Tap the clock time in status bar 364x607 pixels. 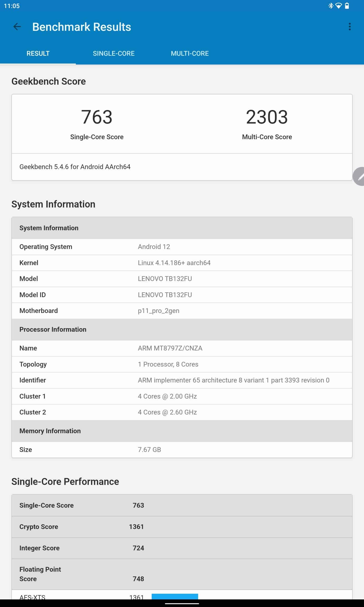(x=12, y=6)
